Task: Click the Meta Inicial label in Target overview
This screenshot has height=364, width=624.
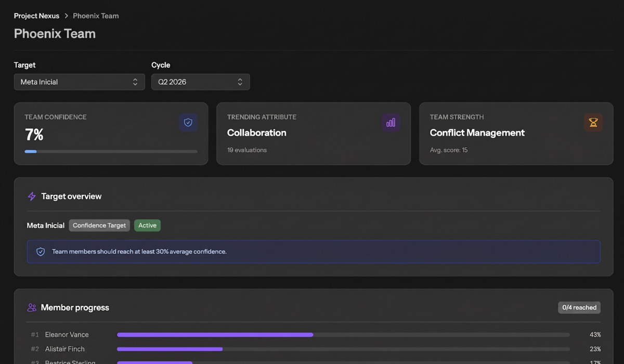Action: (46, 225)
